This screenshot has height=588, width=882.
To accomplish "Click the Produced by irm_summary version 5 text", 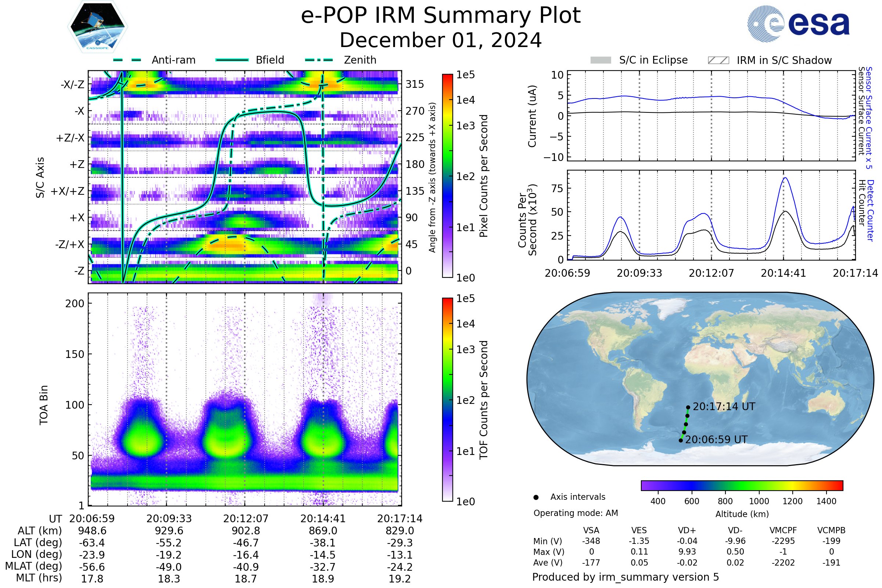I will [x=625, y=577].
